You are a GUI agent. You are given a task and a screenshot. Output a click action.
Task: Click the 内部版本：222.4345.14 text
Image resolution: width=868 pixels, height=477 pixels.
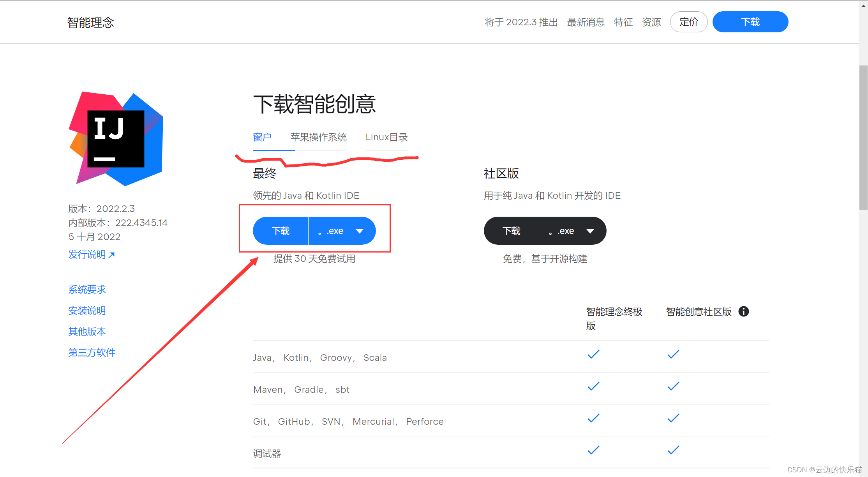[x=118, y=223]
